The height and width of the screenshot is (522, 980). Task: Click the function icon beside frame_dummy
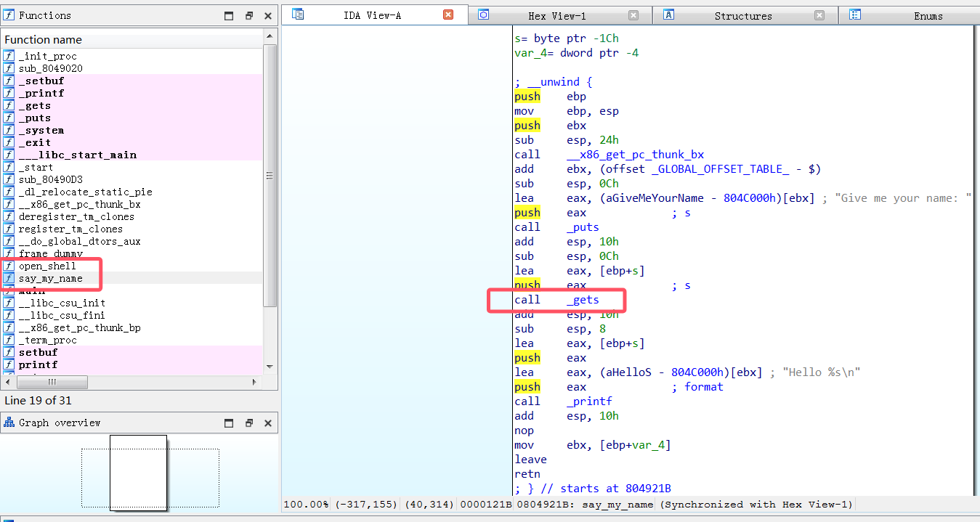(x=9, y=253)
